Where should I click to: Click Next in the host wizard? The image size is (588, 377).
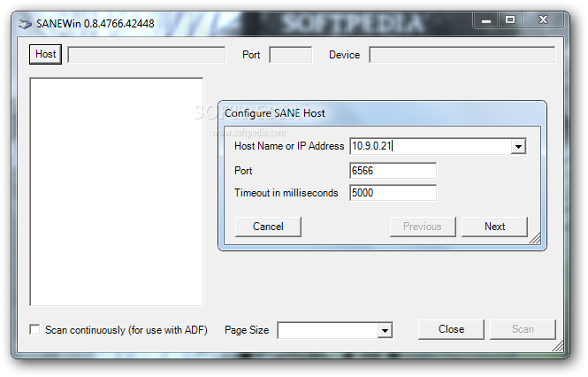pyautogui.click(x=494, y=227)
